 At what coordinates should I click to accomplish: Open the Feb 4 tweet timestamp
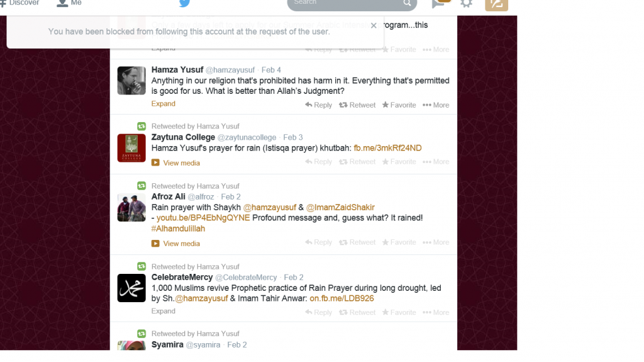271,70
